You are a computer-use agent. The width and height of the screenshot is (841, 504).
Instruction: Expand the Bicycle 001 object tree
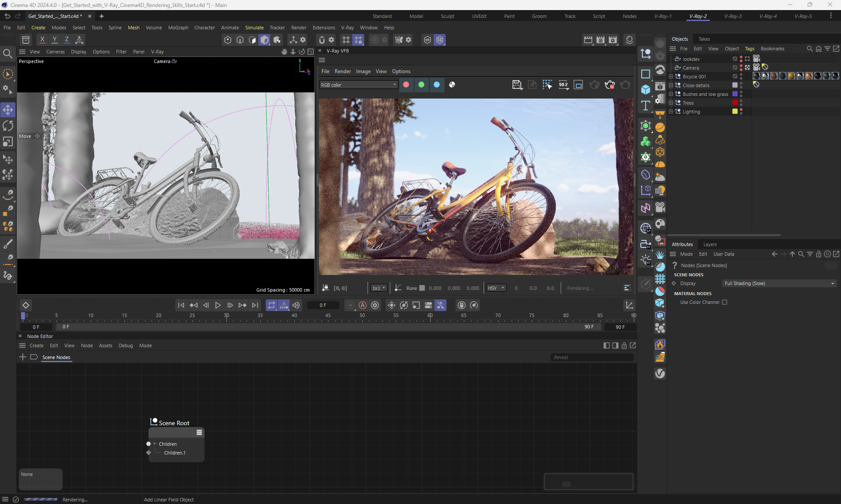tap(671, 77)
